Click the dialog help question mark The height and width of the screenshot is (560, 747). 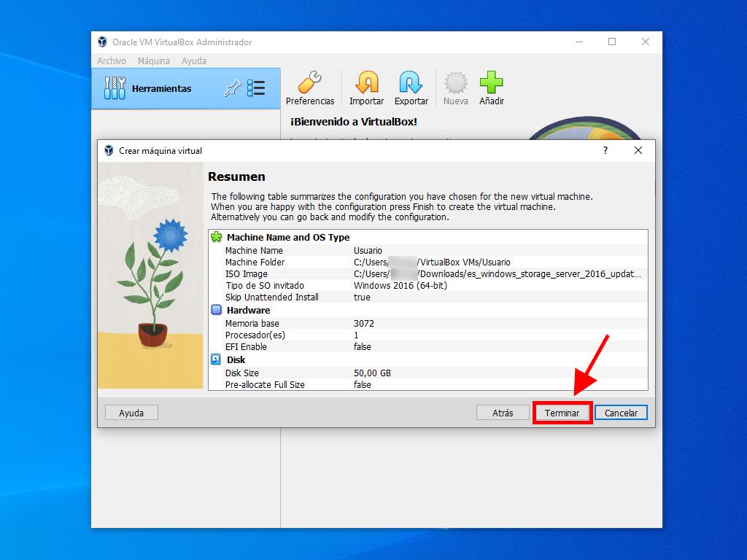point(605,150)
